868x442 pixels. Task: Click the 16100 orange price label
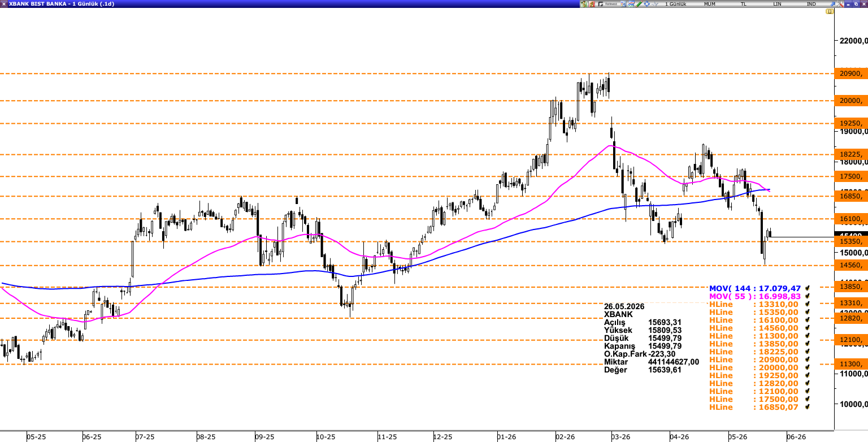pyautogui.click(x=851, y=219)
